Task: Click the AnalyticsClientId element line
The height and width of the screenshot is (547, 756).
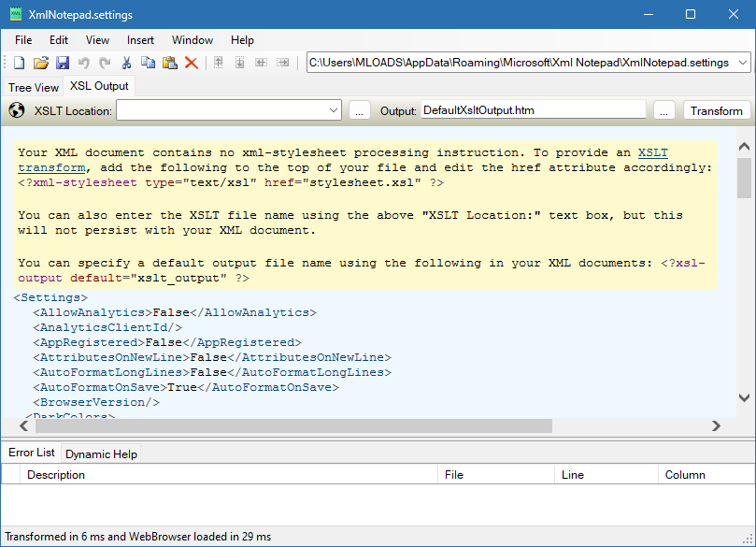Action: (107, 327)
